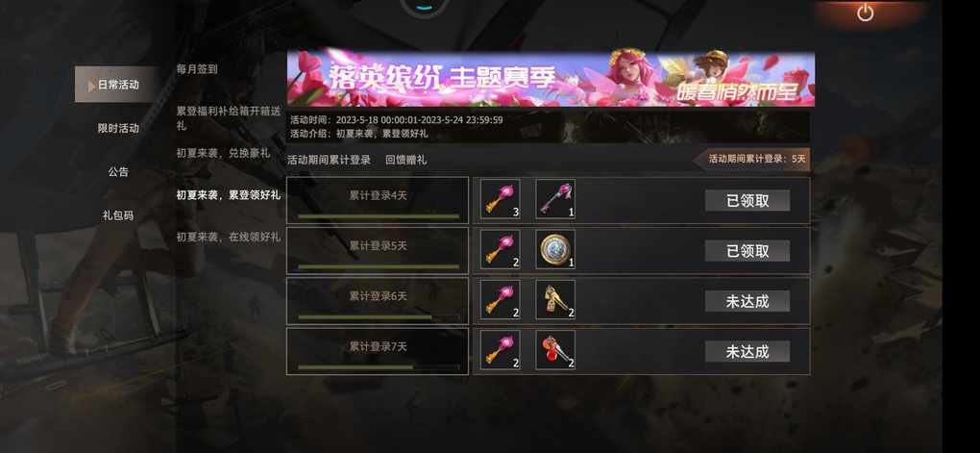Select the golden pistol reward in 6-day row

[555, 299]
